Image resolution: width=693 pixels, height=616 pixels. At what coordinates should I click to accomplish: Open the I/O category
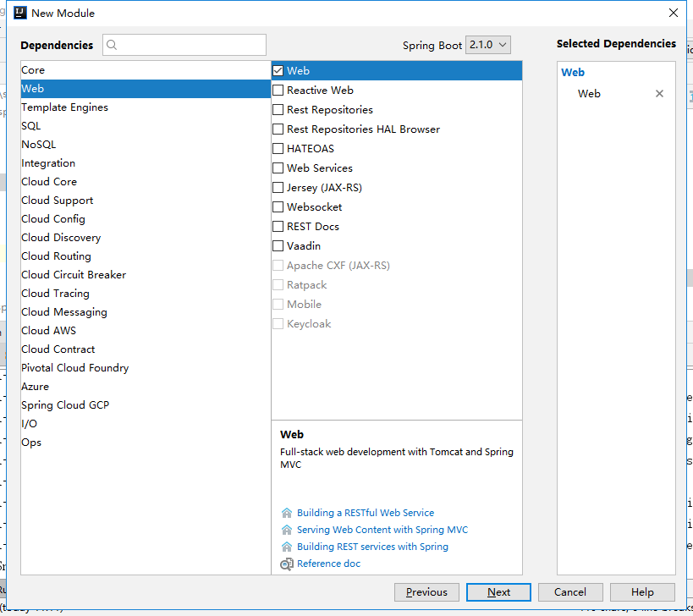pyautogui.click(x=146, y=423)
